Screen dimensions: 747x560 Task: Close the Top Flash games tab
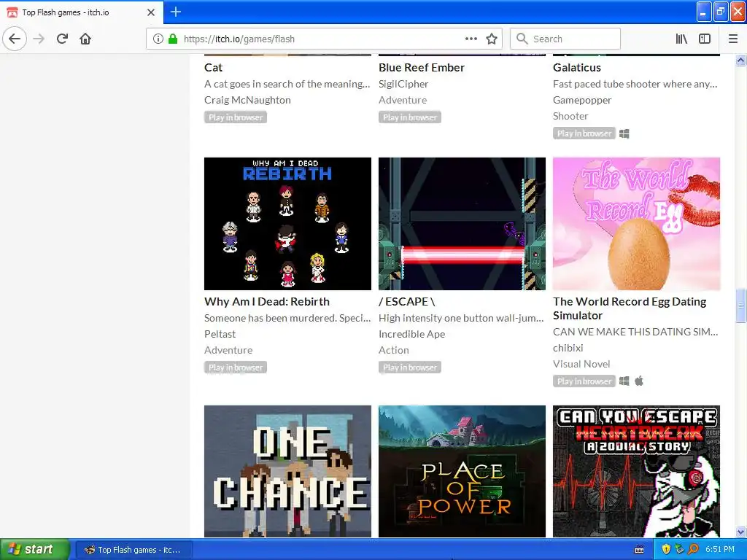(x=150, y=12)
